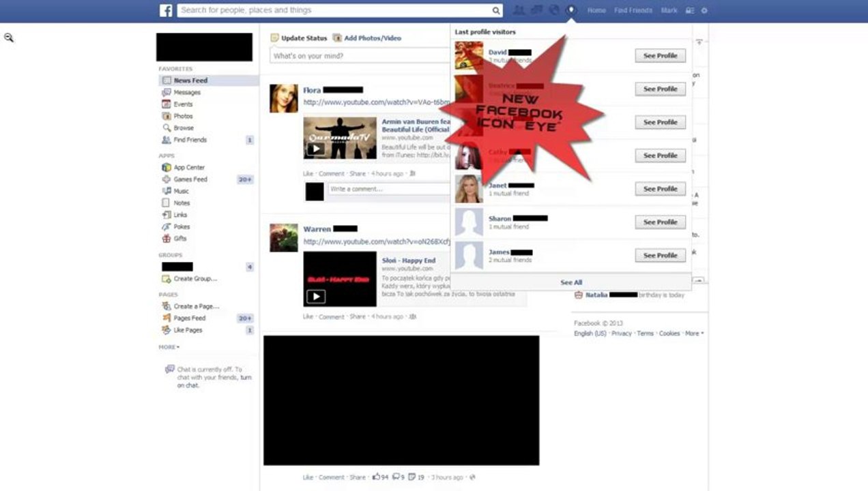This screenshot has width=868, height=491.
Task: Click the profile visitors eye icon
Action: click(x=572, y=10)
